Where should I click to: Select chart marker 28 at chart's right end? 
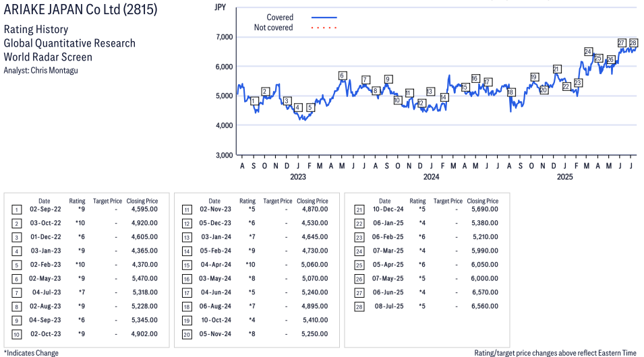633,42
